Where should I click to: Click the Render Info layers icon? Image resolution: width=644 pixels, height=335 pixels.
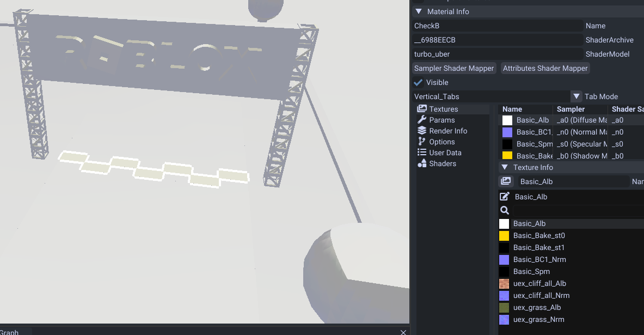coord(422,131)
